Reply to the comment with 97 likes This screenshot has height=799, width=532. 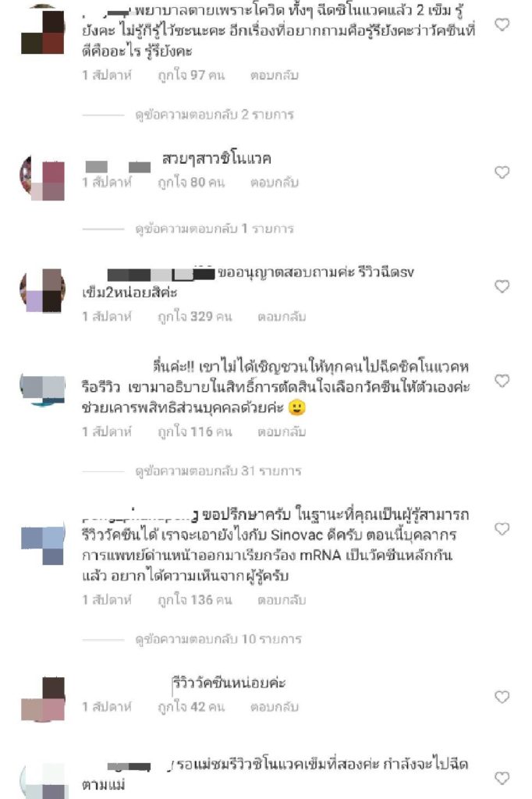pyautogui.click(x=274, y=76)
